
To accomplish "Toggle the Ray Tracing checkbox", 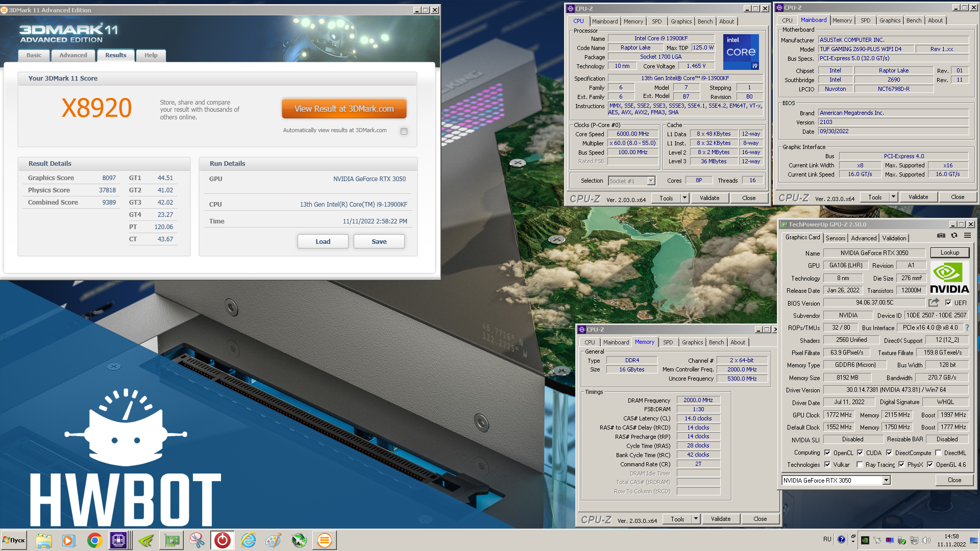I will pos(860,464).
